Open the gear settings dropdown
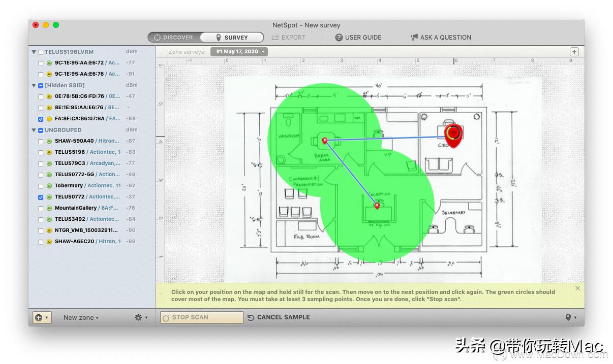This screenshot has height=364, width=613. (x=141, y=317)
